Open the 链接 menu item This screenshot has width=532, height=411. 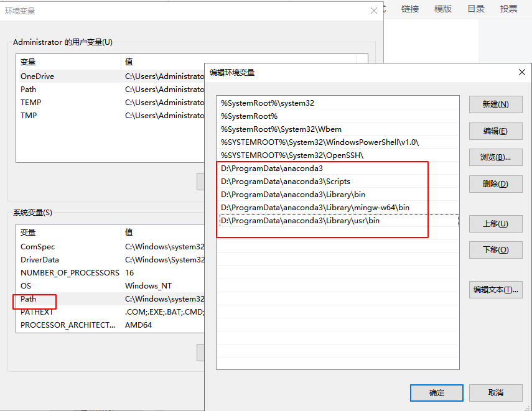tap(410, 9)
